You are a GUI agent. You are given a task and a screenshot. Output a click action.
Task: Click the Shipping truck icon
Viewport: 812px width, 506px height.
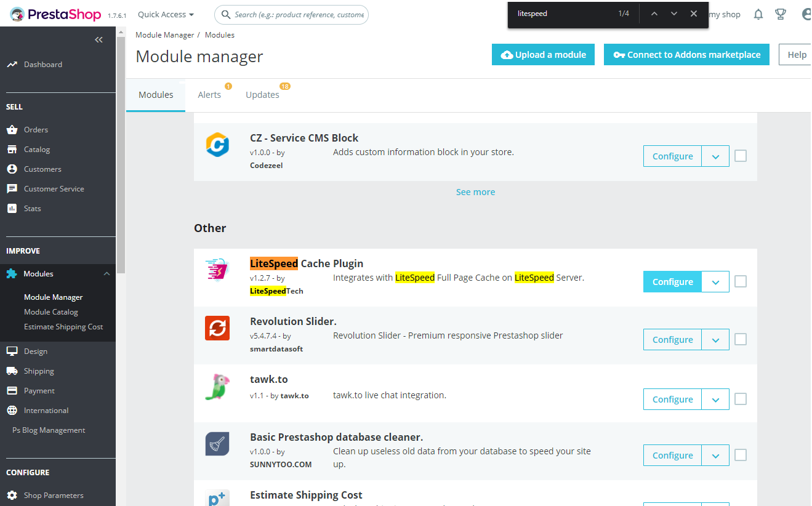(12, 371)
